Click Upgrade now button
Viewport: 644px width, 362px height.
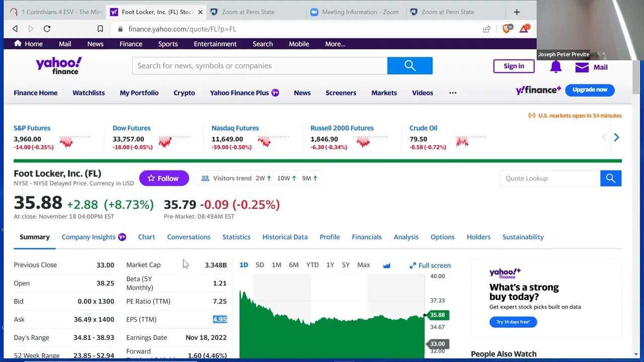pyautogui.click(x=590, y=90)
